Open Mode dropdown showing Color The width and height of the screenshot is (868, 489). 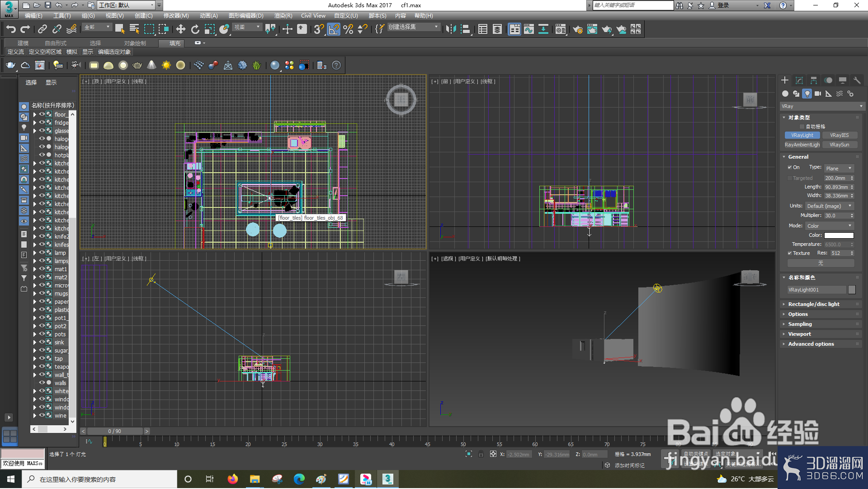829,226
